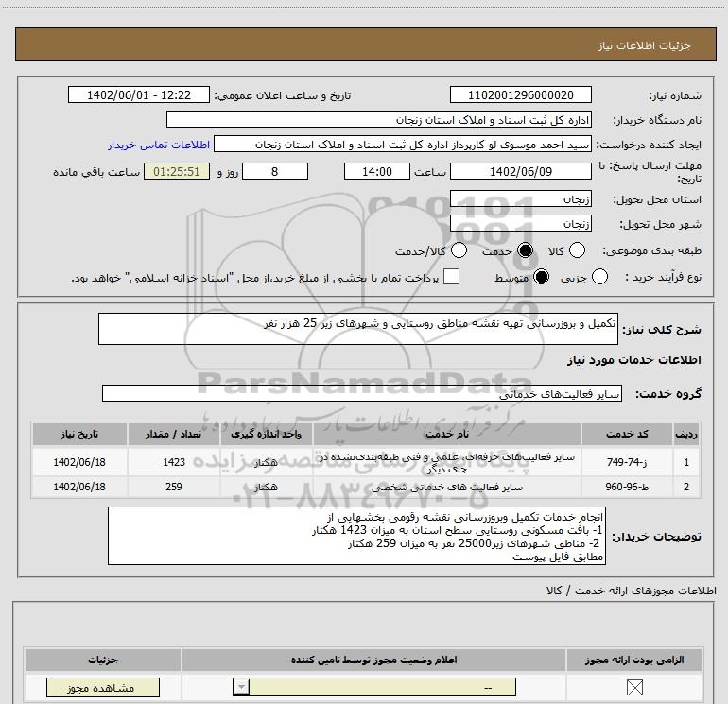
Task: Click the شرح کلی نیاز text area
Action: pos(358,329)
